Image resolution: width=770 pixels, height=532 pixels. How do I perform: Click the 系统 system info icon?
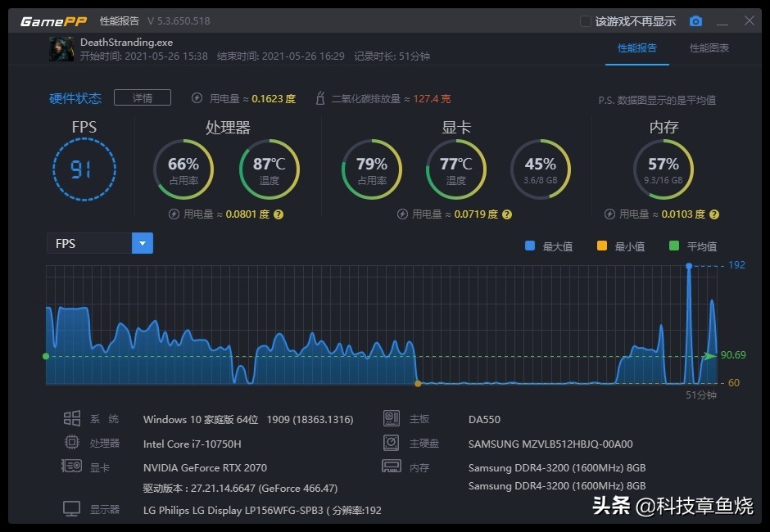73,418
